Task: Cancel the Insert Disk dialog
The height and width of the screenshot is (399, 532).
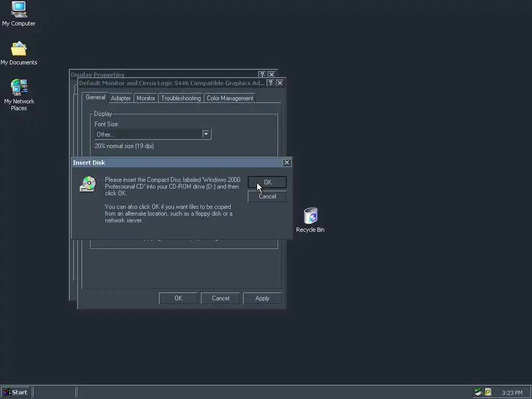Action: pyautogui.click(x=267, y=196)
